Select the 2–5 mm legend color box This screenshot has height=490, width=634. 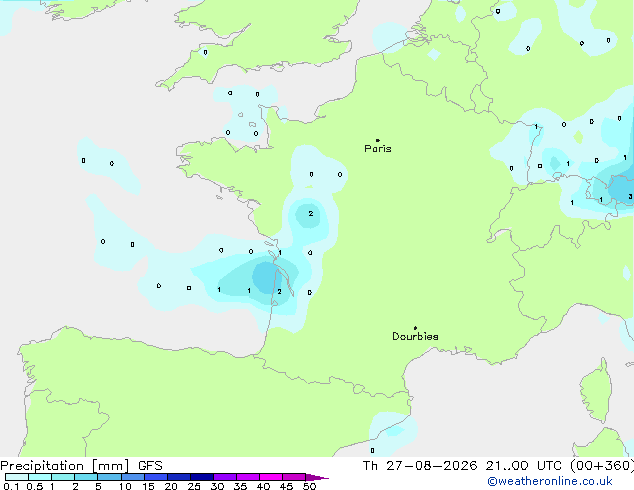coord(87,477)
